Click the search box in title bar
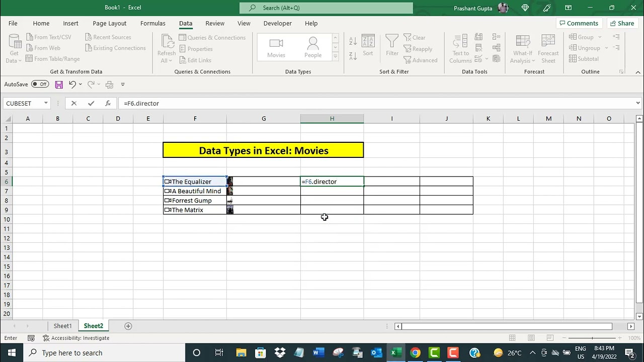This screenshot has height=362, width=644. click(x=326, y=8)
